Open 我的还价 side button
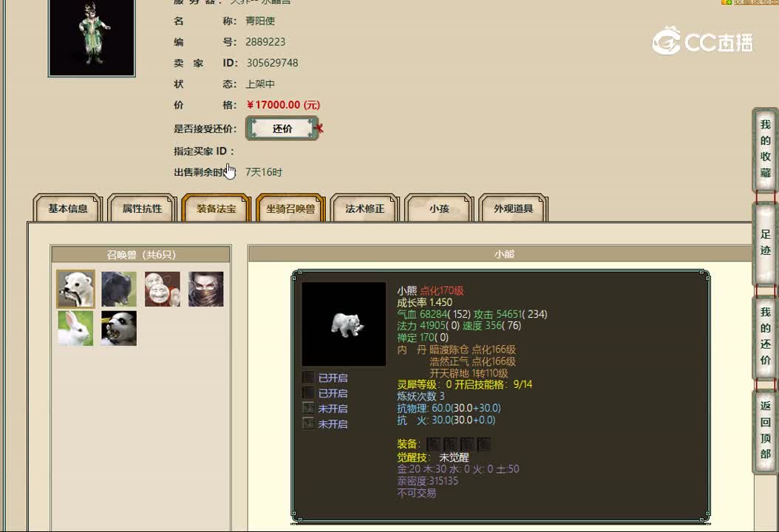The width and height of the screenshot is (779, 532). [765, 336]
